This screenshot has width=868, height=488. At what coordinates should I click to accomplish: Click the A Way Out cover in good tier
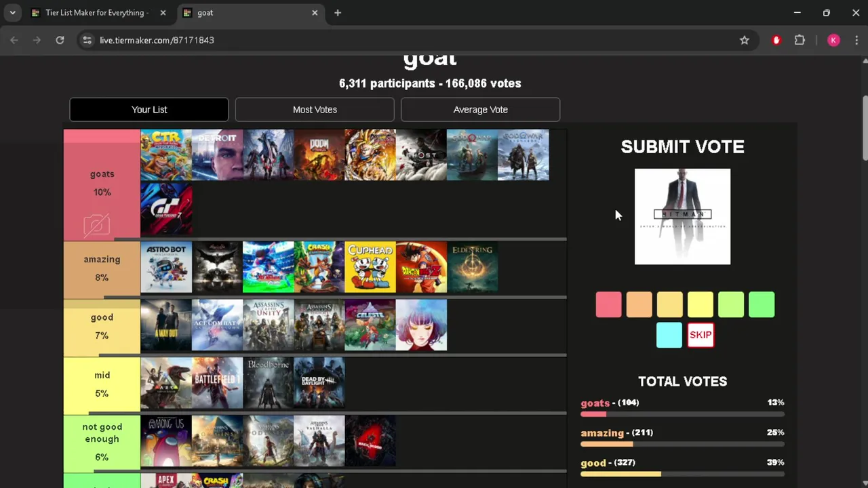166,325
